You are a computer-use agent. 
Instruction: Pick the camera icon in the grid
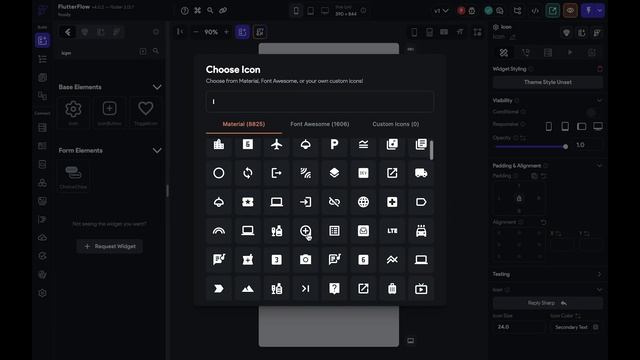pos(305,260)
